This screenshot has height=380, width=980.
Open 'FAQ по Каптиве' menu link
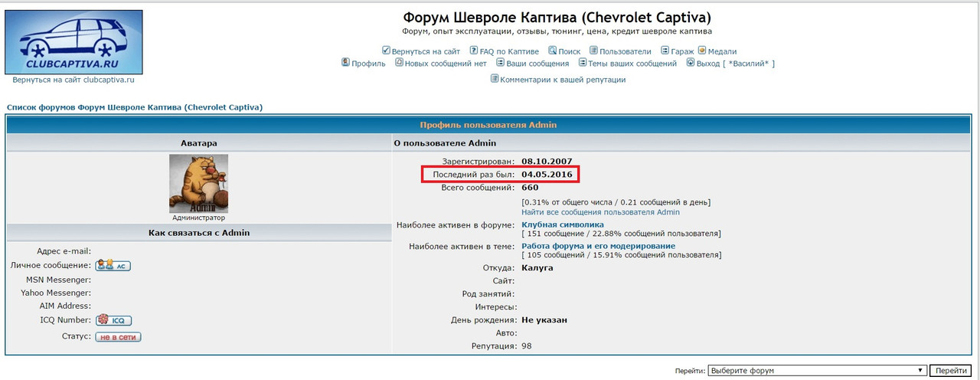pos(510,51)
